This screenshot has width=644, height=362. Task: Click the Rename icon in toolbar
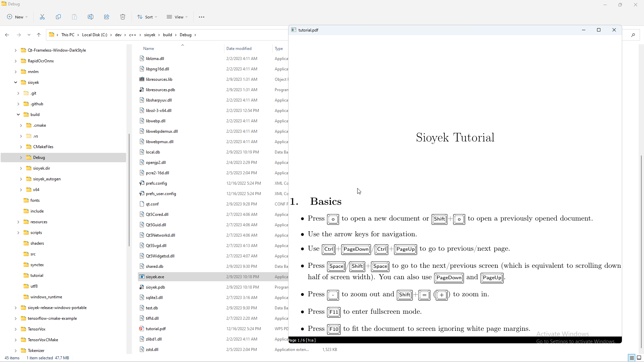point(91,17)
